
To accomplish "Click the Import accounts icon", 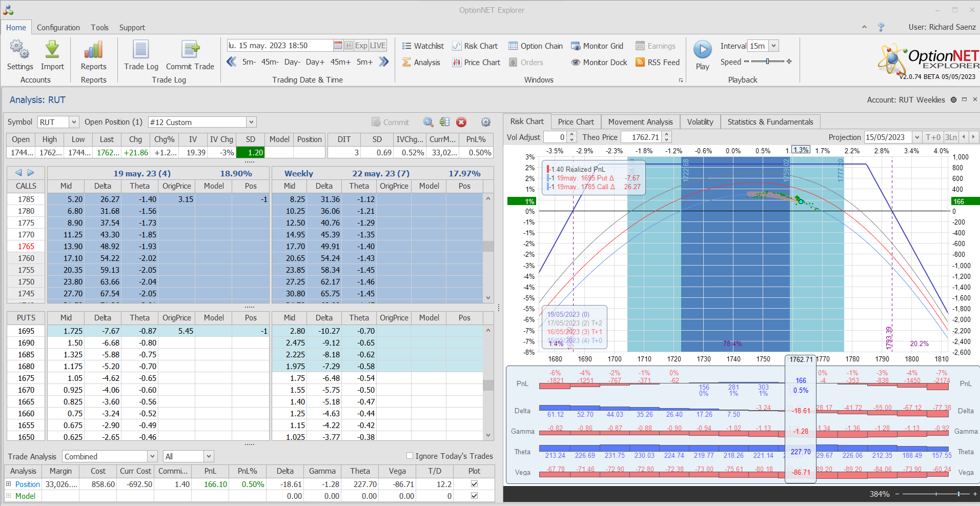I will [52, 55].
